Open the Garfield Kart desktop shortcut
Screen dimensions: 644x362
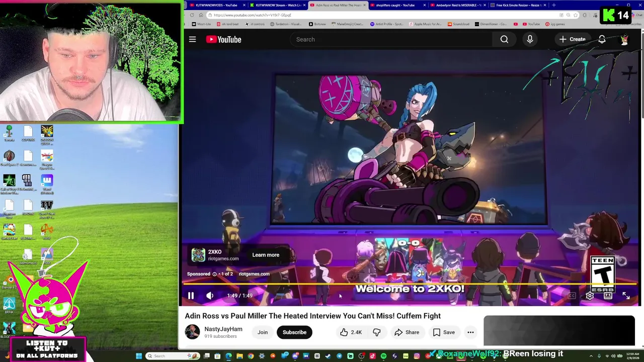click(x=9, y=232)
